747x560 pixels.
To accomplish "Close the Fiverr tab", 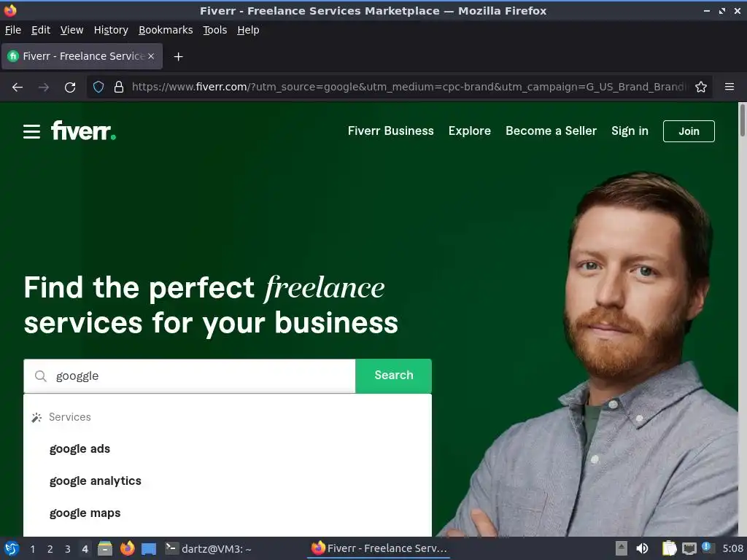I will 151,56.
